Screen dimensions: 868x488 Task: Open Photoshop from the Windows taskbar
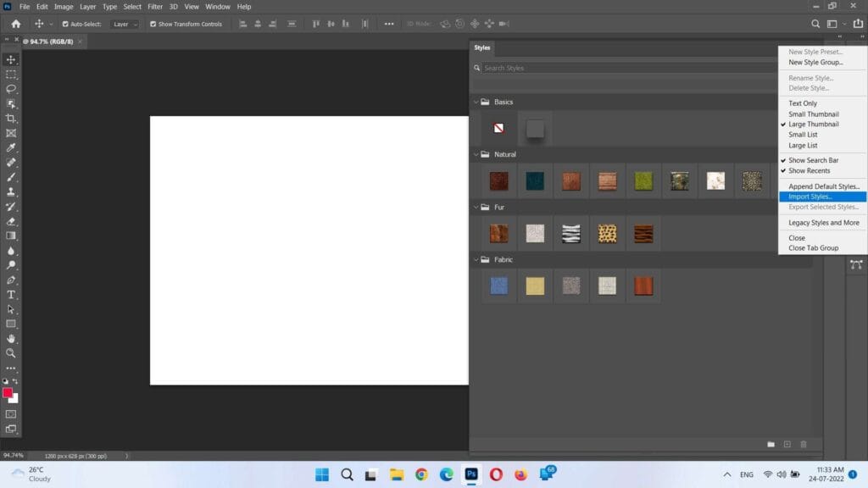pyautogui.click(x=471, y=474)
